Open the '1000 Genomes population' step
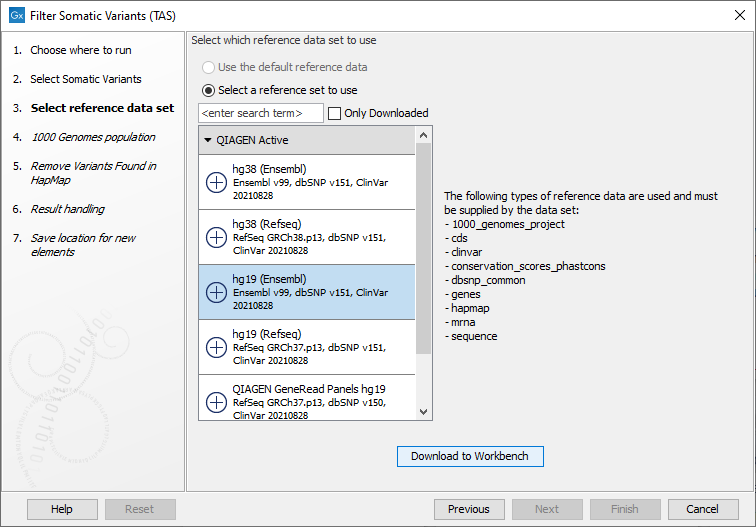 [x=92, y=137]
